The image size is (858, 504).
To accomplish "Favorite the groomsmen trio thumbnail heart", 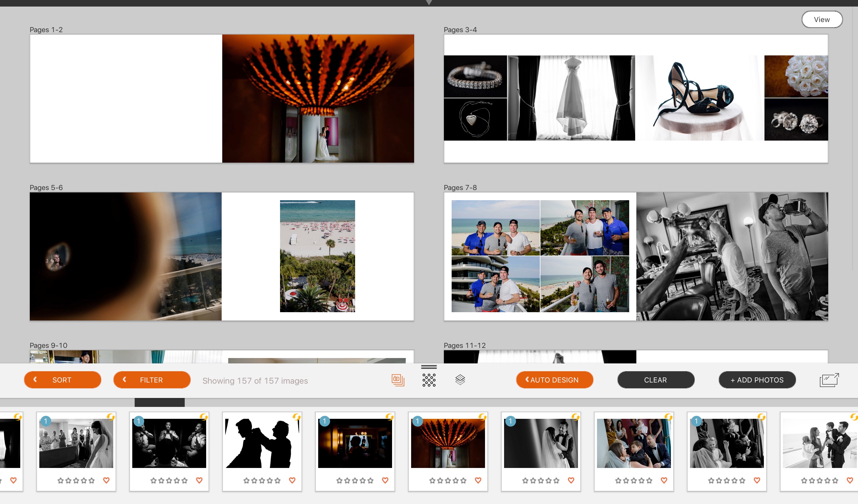I will click(x=199, y=480).
